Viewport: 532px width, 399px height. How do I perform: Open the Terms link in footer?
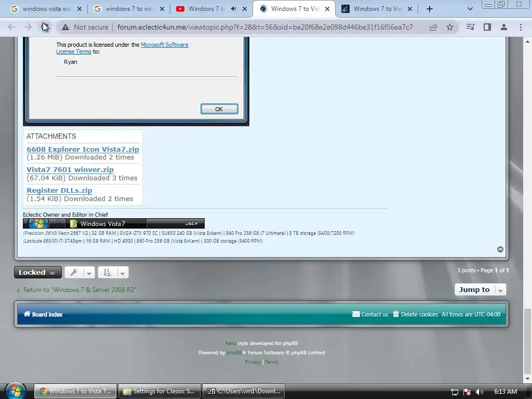click(x=271, y=362)
